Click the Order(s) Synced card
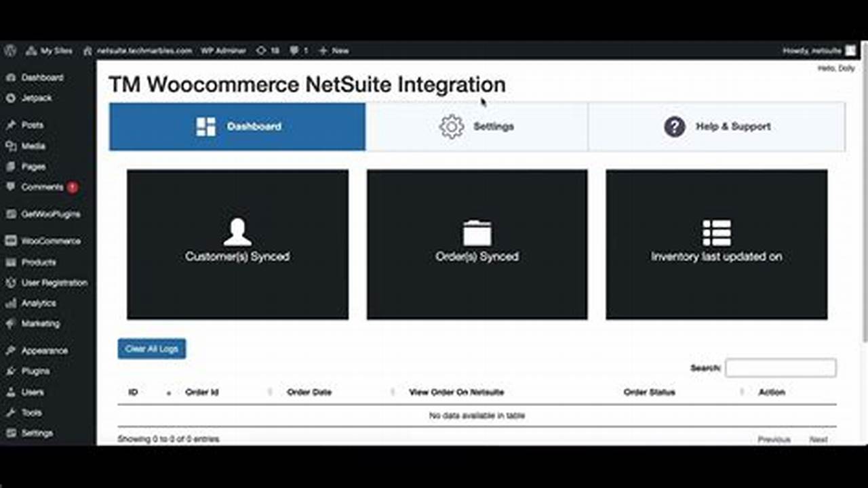 click(x=477, y=245)
